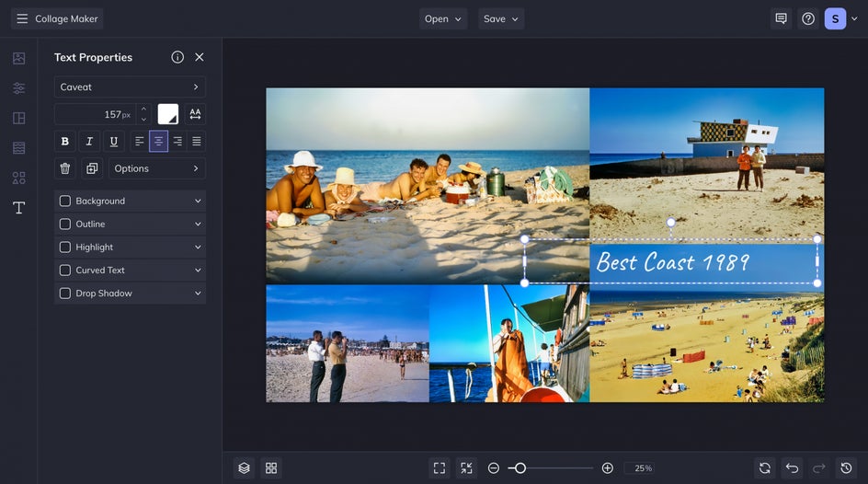Open the Caveat font selector
Screen dimensions: 868x484
tap(130, 87)
